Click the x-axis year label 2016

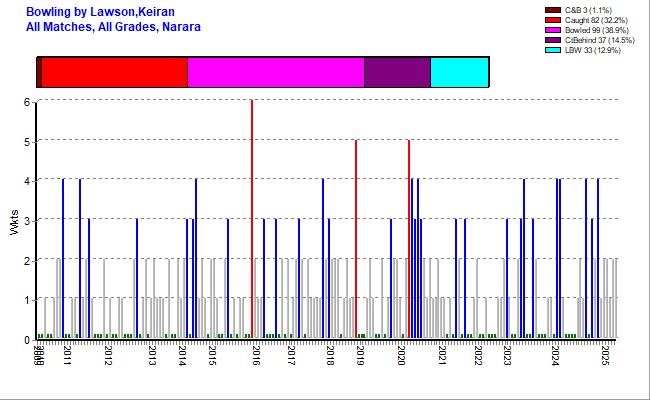pos(255,355)
